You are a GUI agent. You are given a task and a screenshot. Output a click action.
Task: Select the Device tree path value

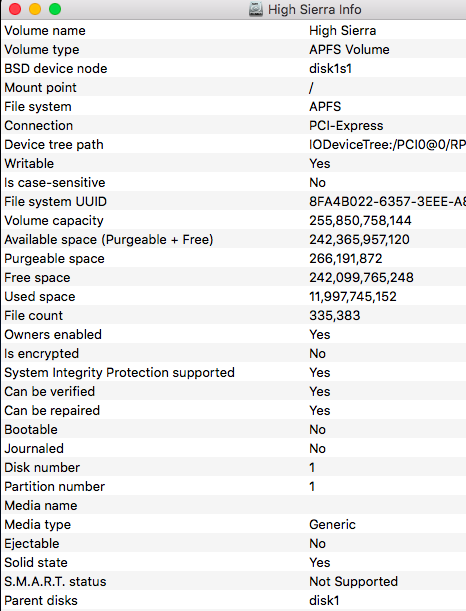point(387,145)
